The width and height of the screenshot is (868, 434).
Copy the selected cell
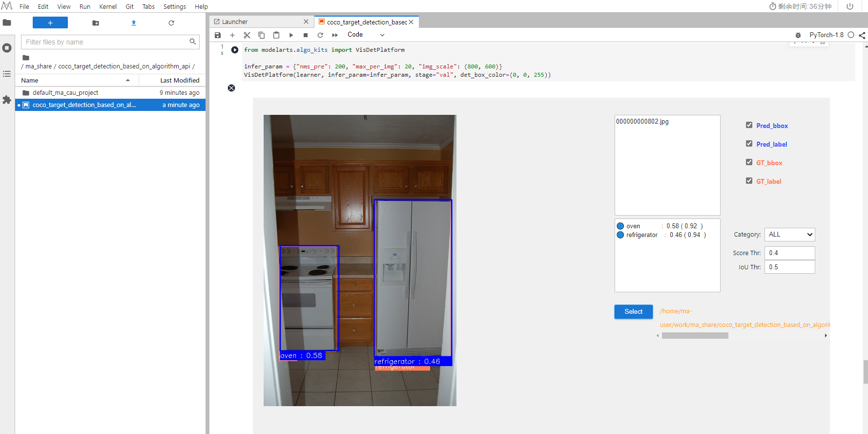tap(262, 35)
